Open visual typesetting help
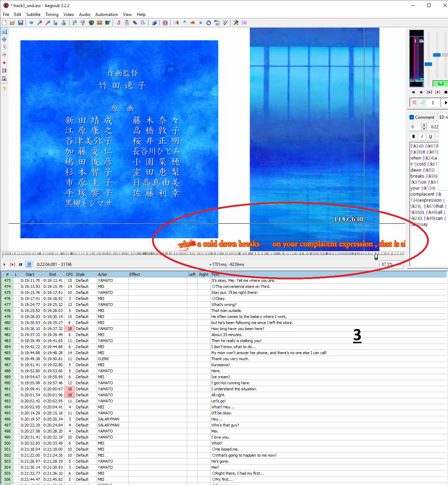This screenshot has height=485, width=448. pyautogui.click(x=4, y=89)
